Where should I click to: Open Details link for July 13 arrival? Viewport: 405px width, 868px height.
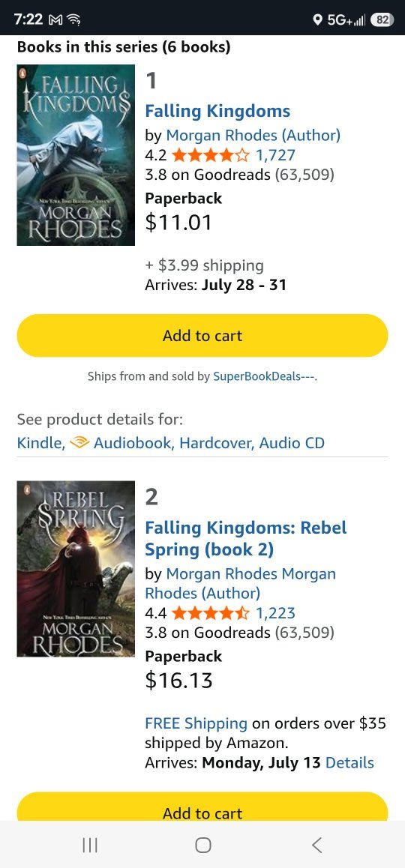point(349,762)
